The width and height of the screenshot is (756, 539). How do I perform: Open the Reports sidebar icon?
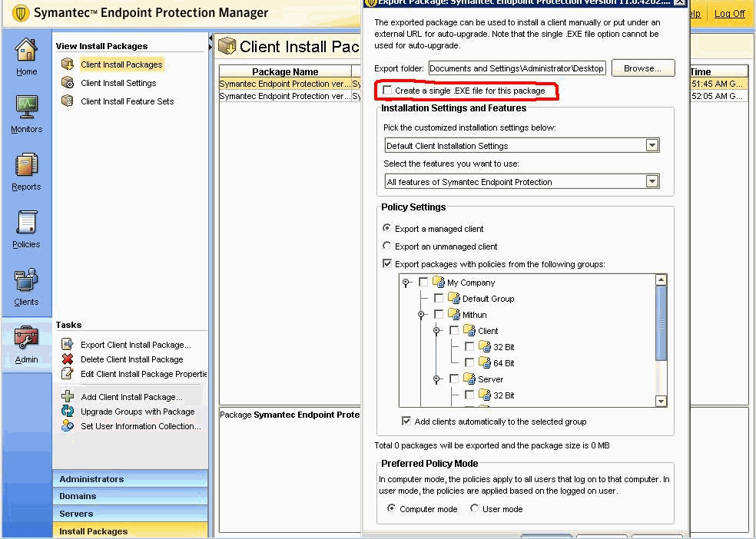pos(26,165)
